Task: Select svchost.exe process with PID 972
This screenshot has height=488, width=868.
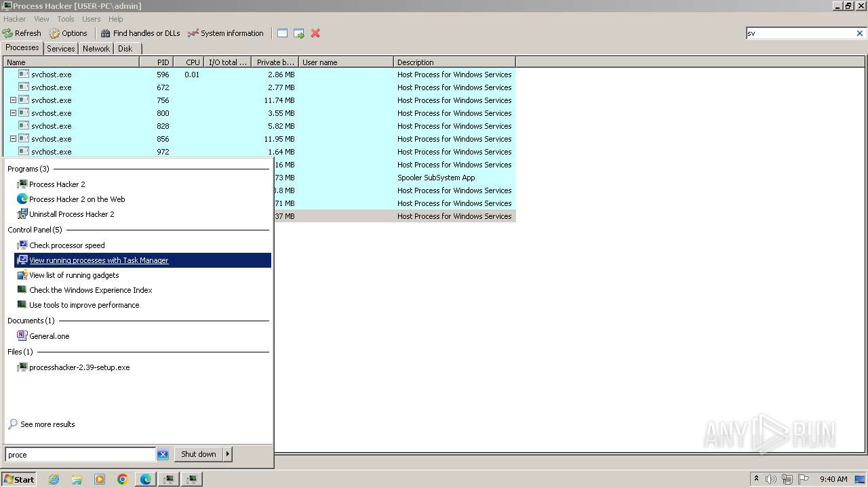Action: tap(259, 152)
